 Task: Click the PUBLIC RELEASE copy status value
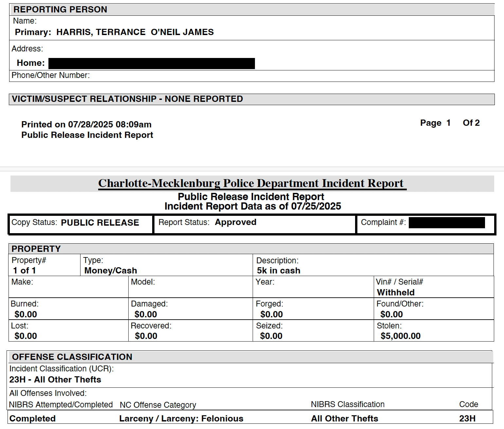pyautogui.click(x=100, y=223)
